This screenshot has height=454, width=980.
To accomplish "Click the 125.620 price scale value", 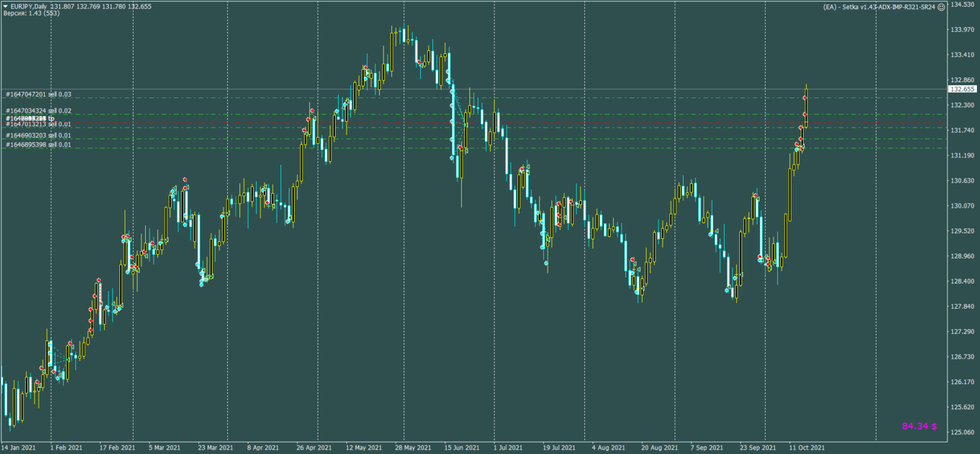I will click(x=962, y=407).
